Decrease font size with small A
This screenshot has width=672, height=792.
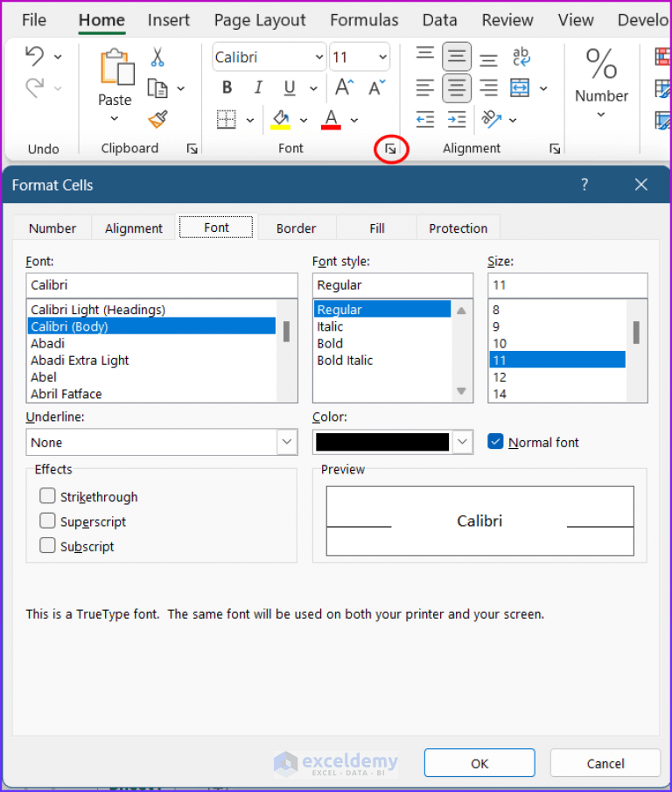pyautogui.click(x=376, y=88)
